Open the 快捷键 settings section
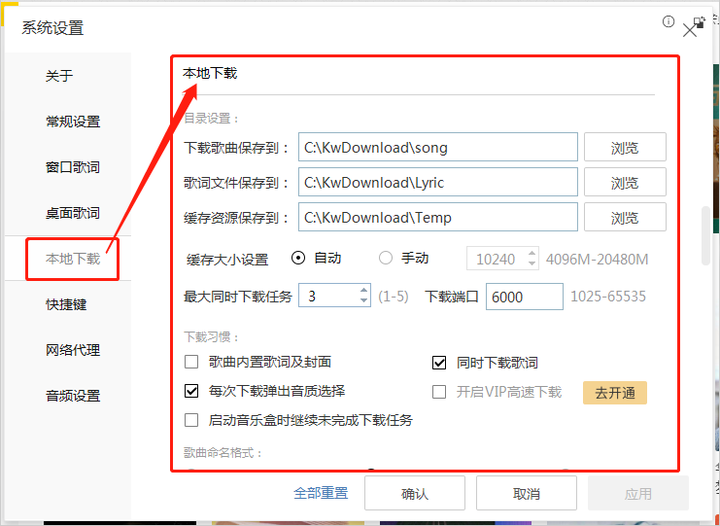Image resolution: width=720 pixels, height=526 pixels. tap(66, 304)
